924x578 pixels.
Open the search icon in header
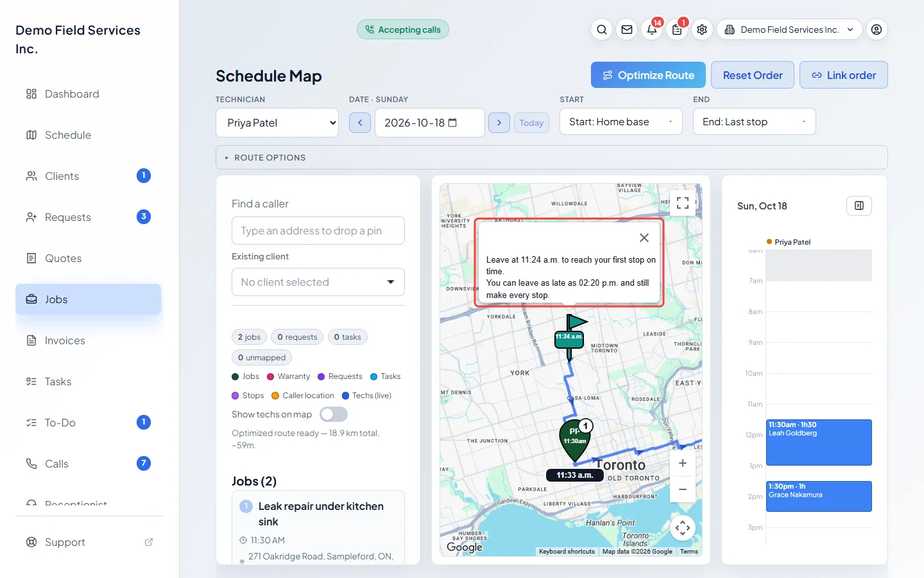click(x=602, y=30)
